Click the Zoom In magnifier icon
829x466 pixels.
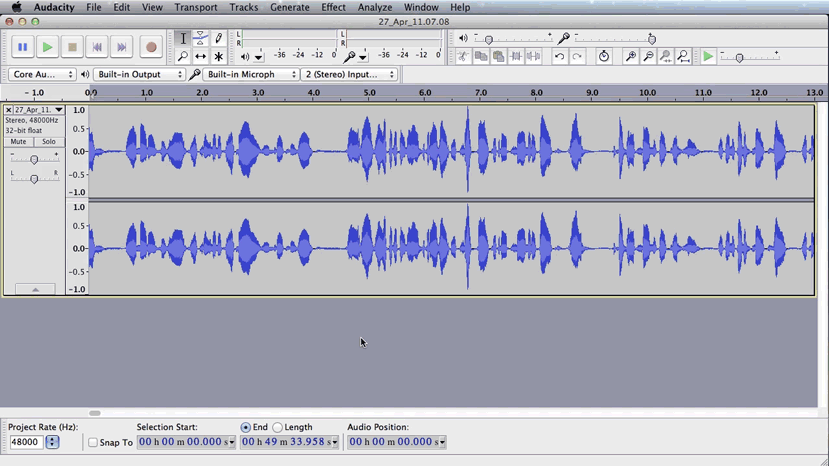(x=630, y=57)
